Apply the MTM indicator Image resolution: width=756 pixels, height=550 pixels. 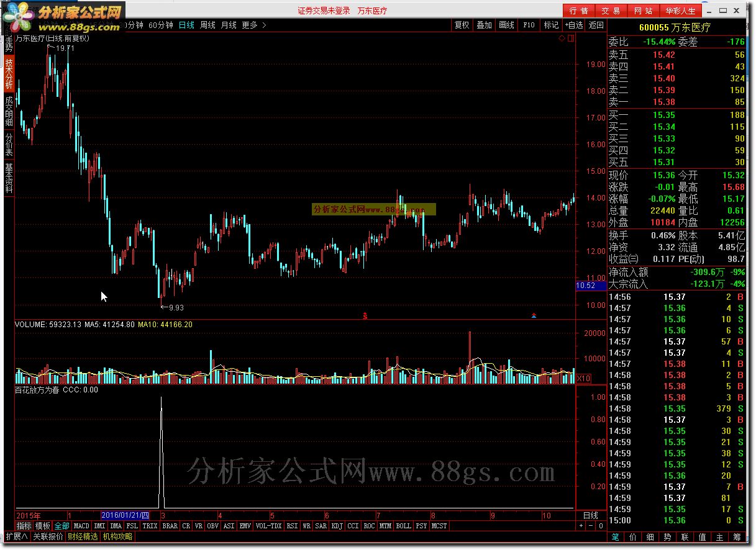coord(385,526)
